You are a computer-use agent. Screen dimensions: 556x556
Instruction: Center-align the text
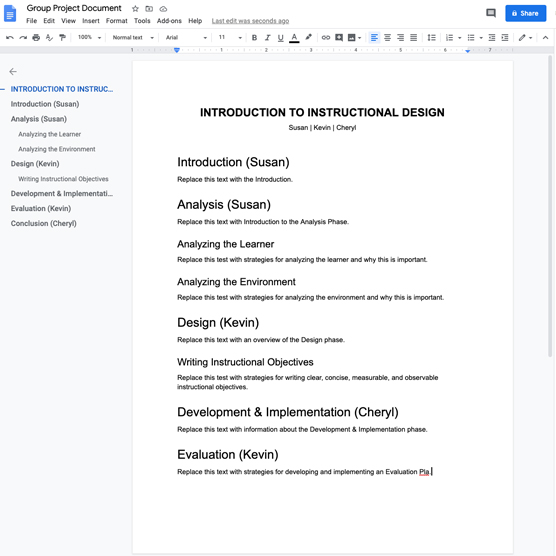pyautogui.click(x=387, y=38)
